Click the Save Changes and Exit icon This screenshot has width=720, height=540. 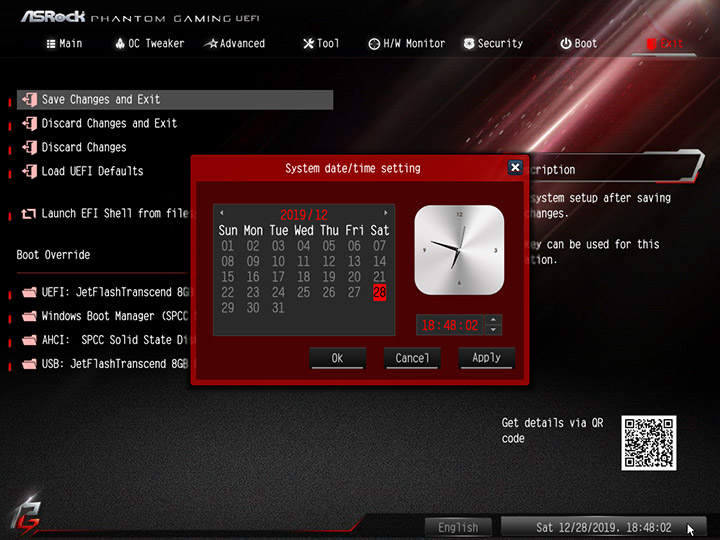click(29, 100)
